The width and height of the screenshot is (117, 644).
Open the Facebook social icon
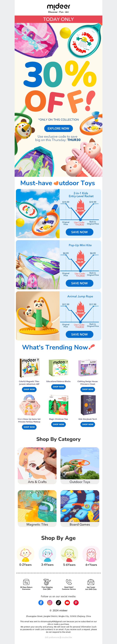click(x=41, y=603)
